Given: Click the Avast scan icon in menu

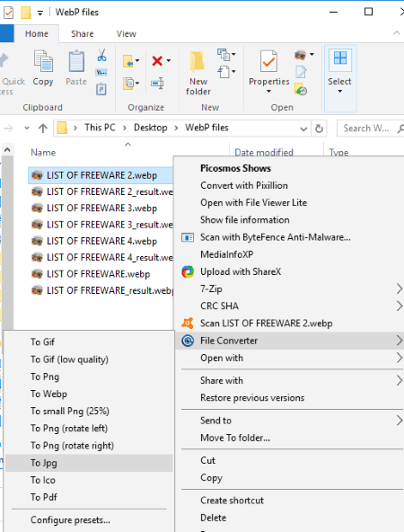Looking at the screenshot, I should click(x=188, y=323).
